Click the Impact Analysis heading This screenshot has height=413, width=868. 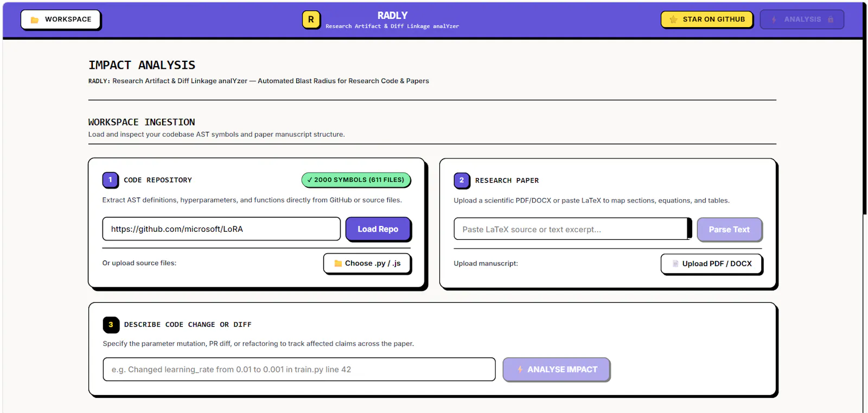point(142,65)
